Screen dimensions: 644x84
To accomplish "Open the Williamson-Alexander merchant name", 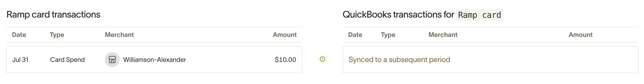I will pyautogui.click(x=154, y=60).
